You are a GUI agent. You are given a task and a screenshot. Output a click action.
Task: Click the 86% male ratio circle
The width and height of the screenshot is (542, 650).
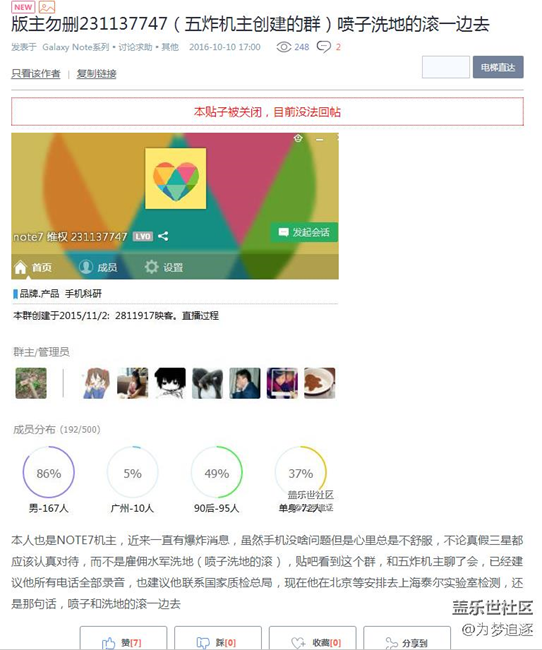(x=49, y=472)
